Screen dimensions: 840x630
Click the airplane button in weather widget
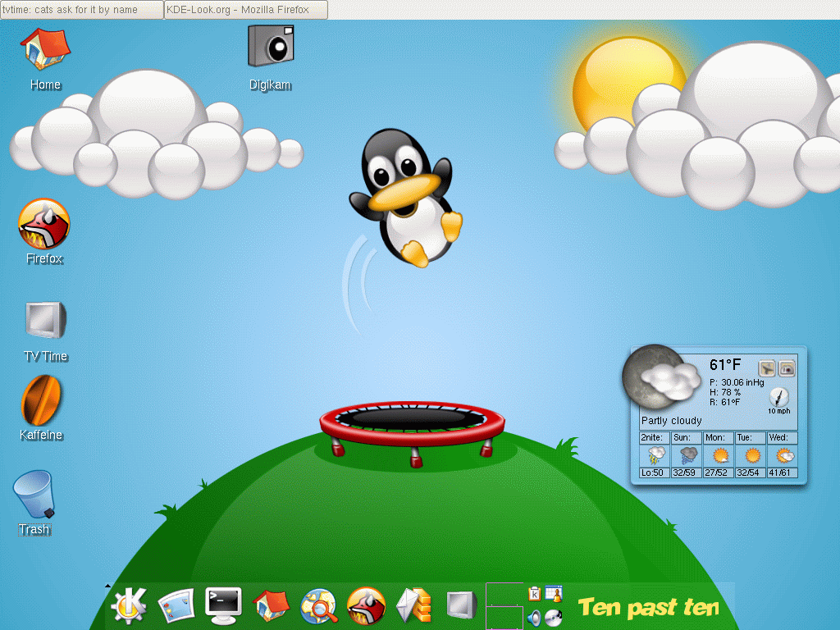(x=767, y=368)
